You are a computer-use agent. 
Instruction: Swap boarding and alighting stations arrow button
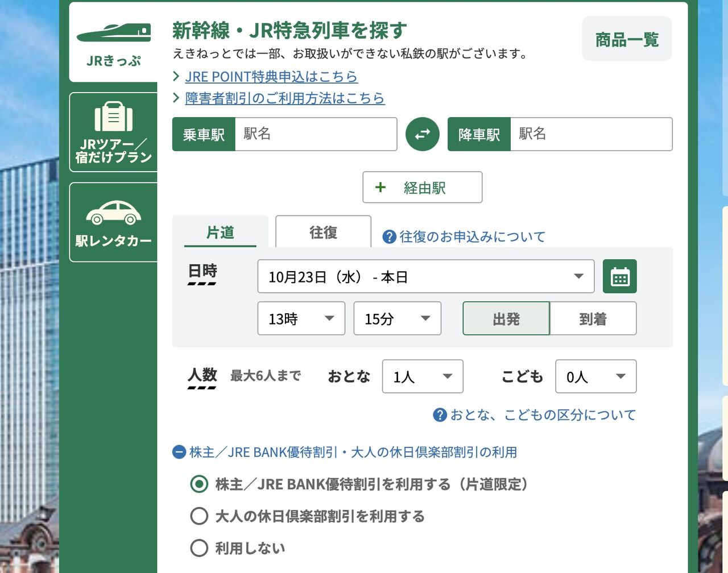pos(423,134)
